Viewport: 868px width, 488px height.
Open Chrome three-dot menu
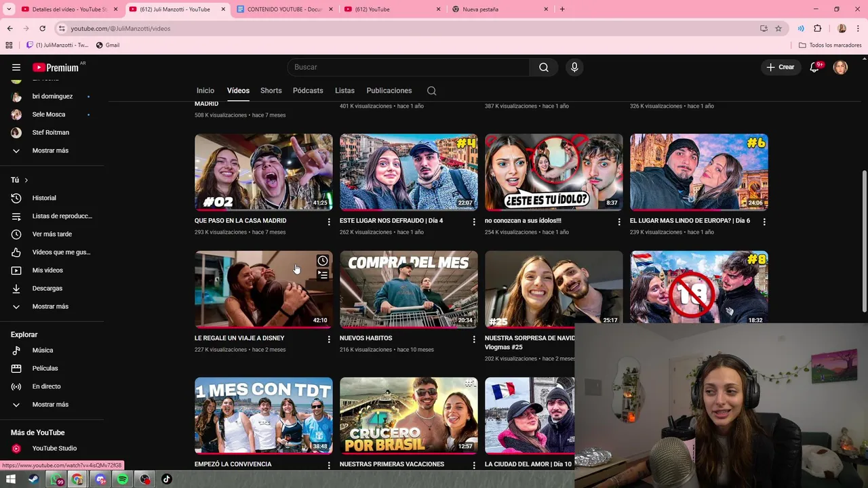pos(859,28)
